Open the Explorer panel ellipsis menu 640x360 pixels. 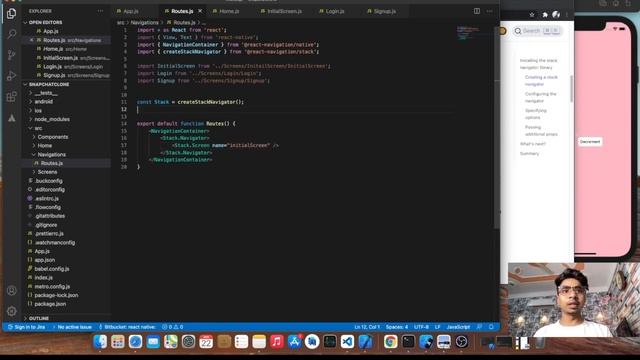point(100,11)
